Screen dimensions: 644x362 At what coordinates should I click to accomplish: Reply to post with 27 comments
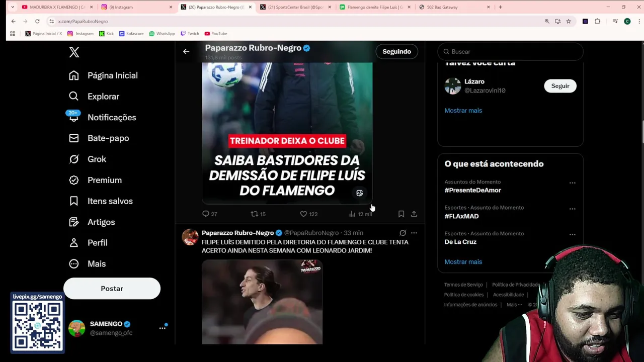coord(209,214)
